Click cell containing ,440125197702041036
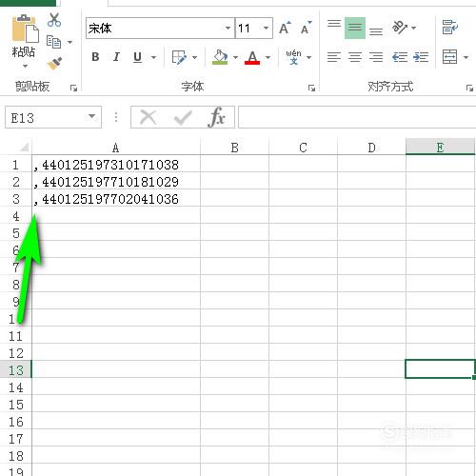This screenshot has height=476, width=476. click(x=116, y=199)
